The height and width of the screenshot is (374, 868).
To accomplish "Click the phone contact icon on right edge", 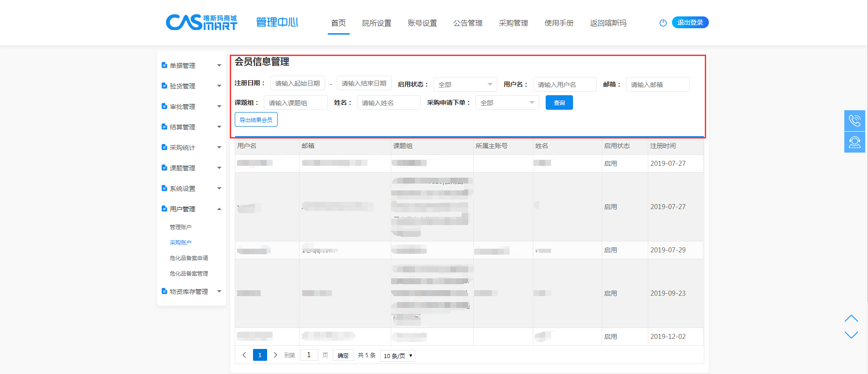I will pos(854,121).
